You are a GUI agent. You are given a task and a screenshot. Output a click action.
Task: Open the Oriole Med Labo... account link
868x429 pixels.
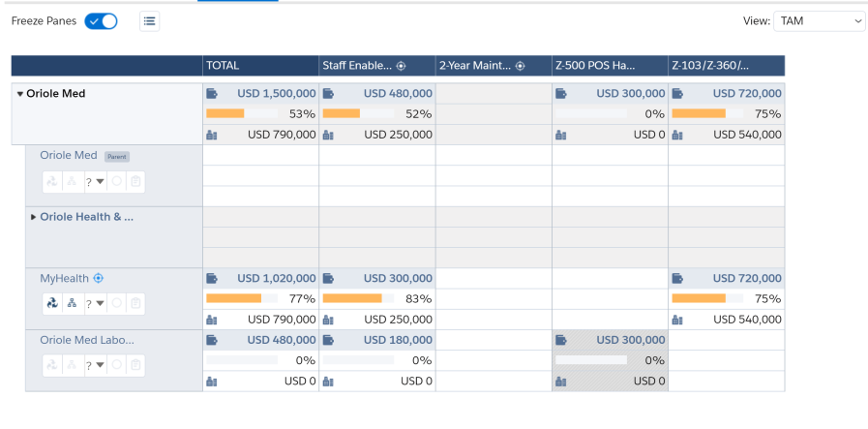(87, 340)
